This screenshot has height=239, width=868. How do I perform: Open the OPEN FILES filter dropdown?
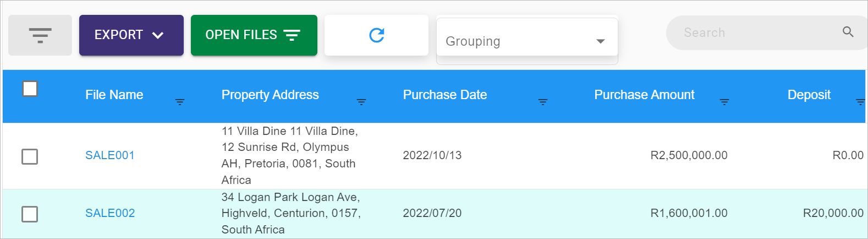tap(254, 35)
